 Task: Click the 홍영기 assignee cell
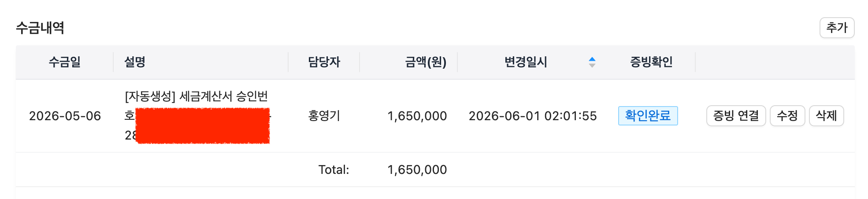tap(324, 116)
